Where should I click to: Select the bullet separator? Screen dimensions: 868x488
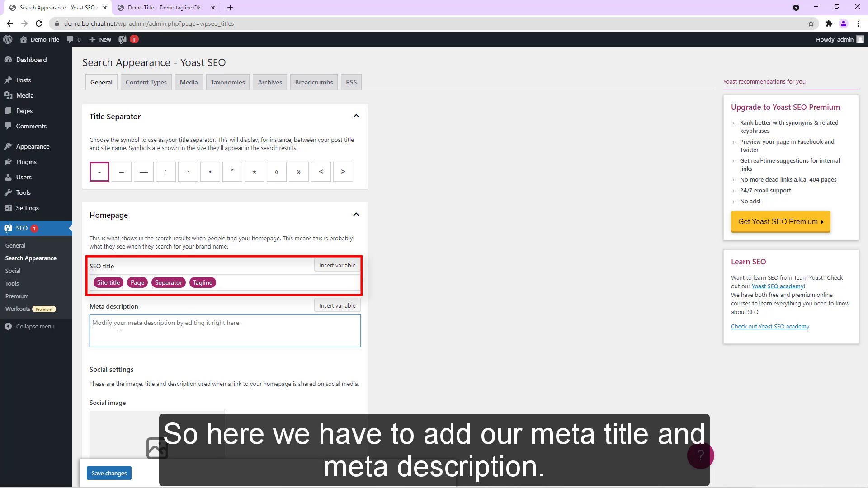pyautogui.click(x=210, y=172)
